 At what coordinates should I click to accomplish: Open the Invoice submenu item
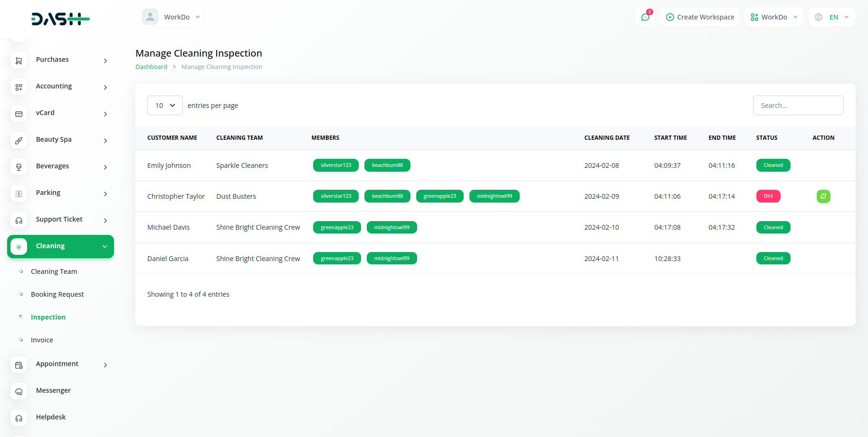tap(42, 340)
